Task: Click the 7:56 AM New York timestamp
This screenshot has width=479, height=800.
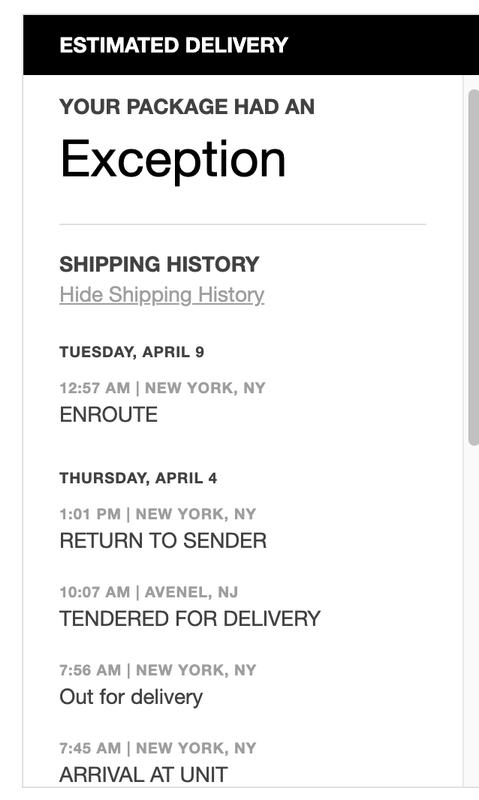Action: pos(158,670)
